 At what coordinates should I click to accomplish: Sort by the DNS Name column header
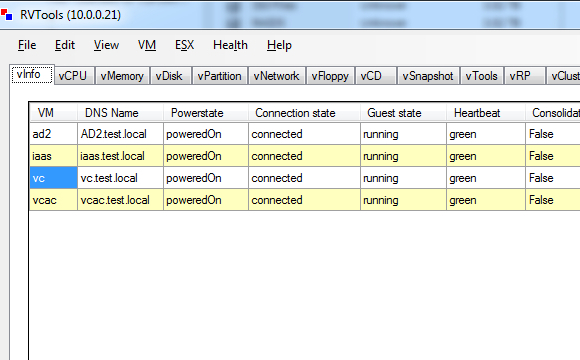120,112
